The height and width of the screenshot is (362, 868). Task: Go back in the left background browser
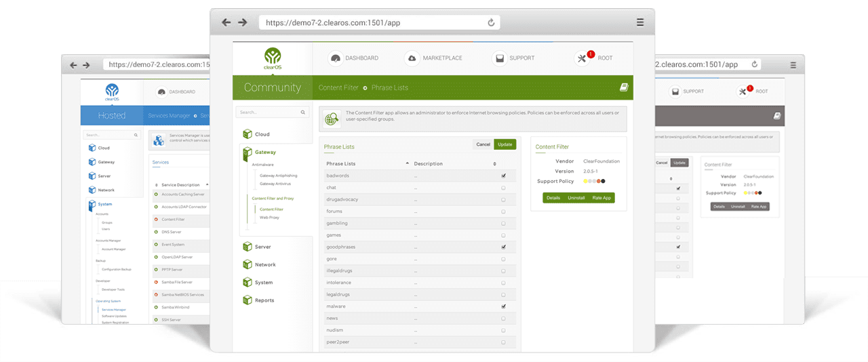point(74,65)
